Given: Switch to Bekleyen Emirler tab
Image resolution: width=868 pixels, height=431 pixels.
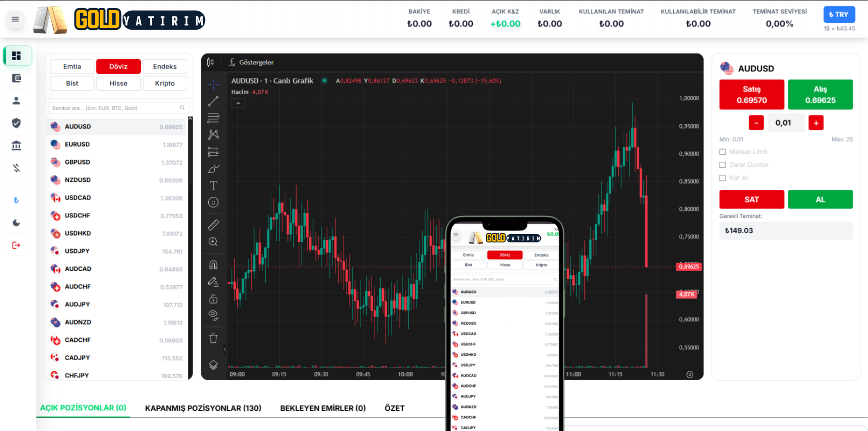Looking at the screenshot, I should point(323,408).
